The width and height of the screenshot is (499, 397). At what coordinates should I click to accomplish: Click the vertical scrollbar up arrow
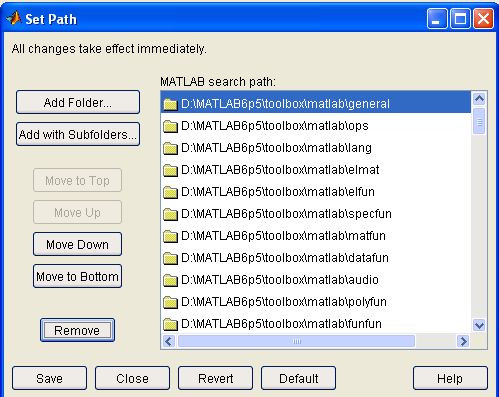click(479, 99)
